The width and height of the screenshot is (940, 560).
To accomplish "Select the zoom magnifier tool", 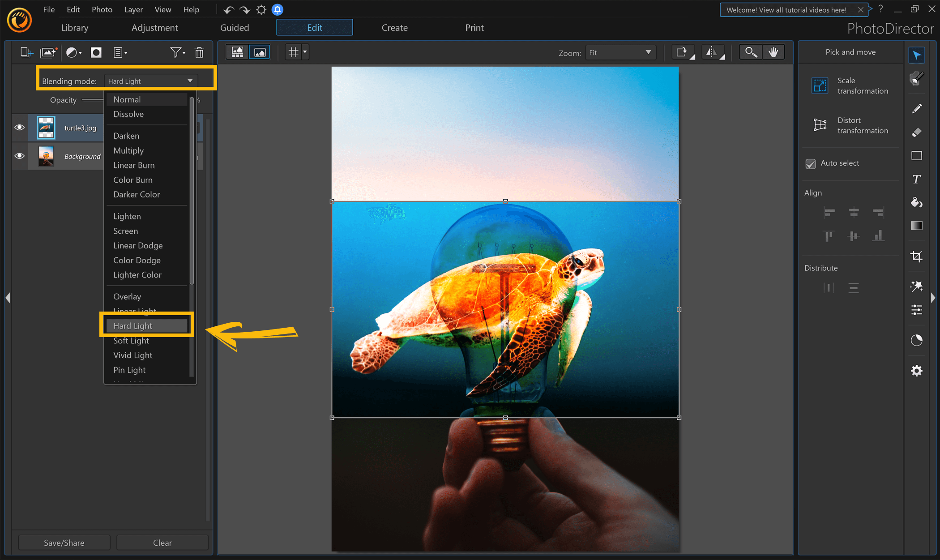I will point(751,52).
